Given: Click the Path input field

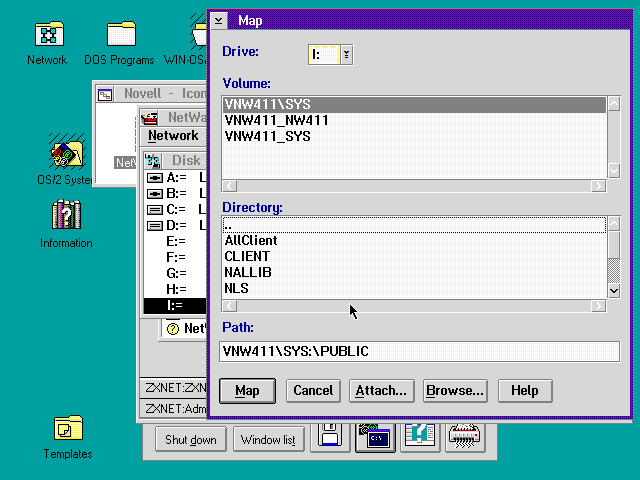Looking at the screenshot, I should click(420, 351).
